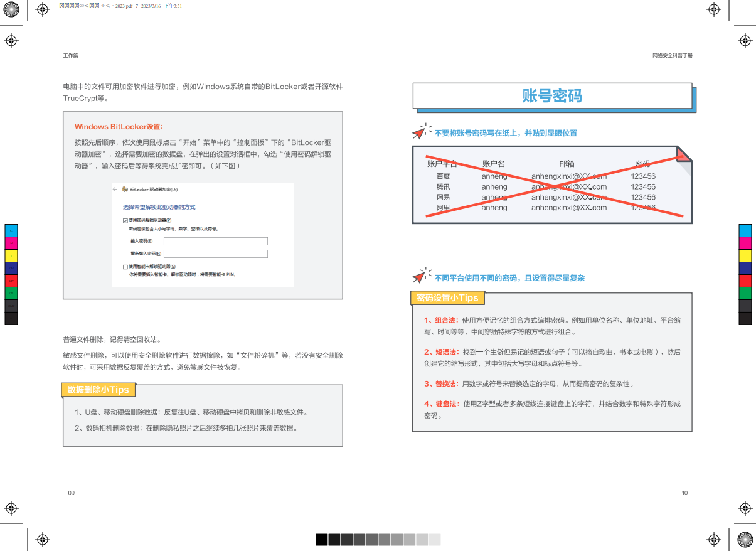The image size is (756, 551).
Task: Click the circular target mark at bottom-right
Action: tap(745, 540)
